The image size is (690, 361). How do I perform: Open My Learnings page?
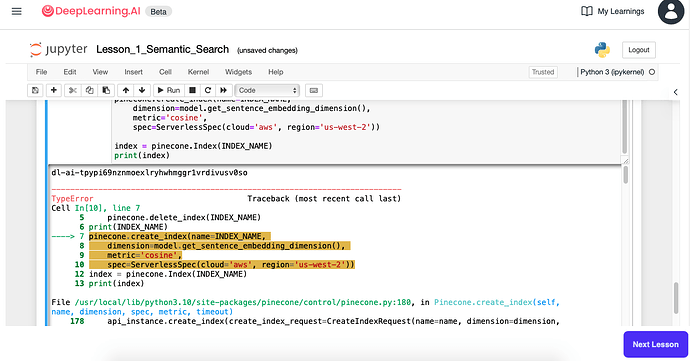pyautogui.click(x=613, y=11)
